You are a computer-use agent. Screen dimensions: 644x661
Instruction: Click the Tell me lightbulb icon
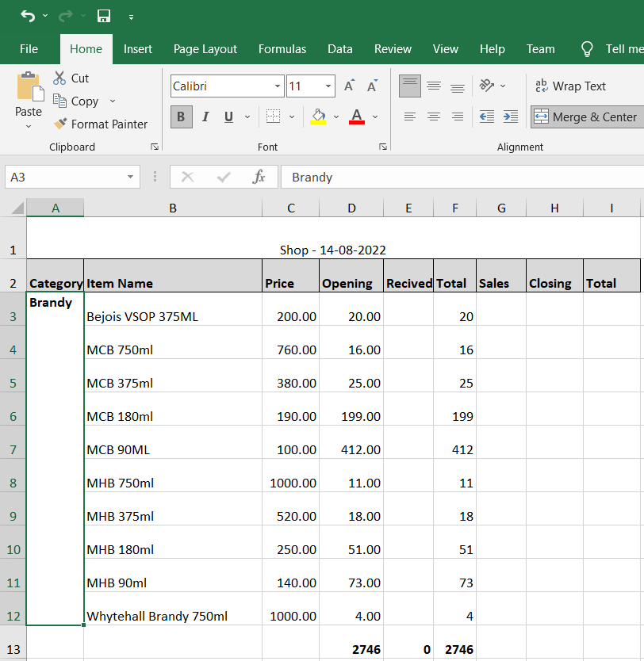click(587, 49)
